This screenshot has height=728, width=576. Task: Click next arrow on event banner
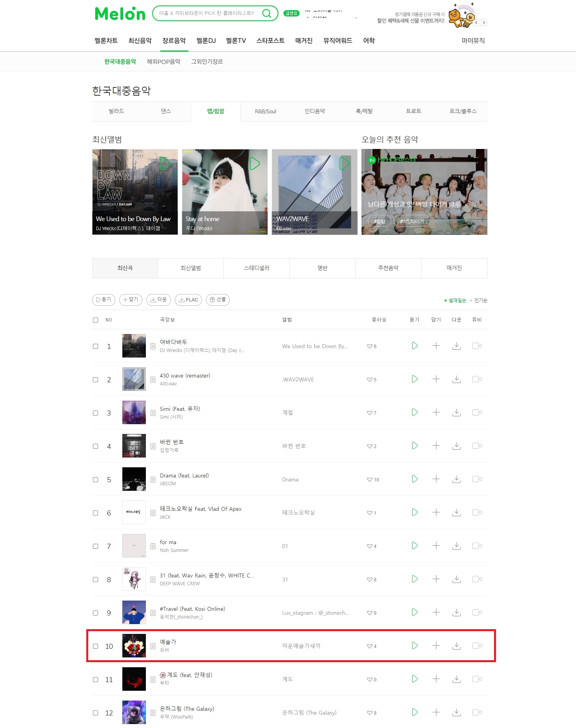click(484, 23)
